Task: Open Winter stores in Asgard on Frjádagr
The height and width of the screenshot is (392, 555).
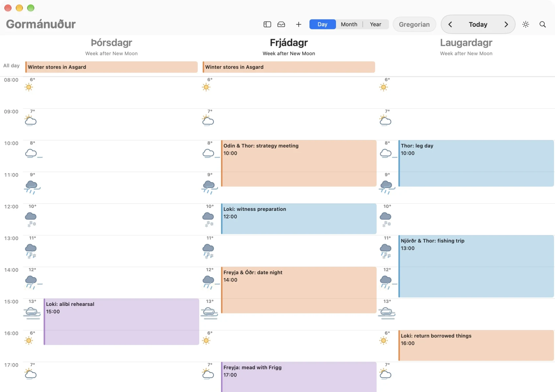Action: click(289, 67)
